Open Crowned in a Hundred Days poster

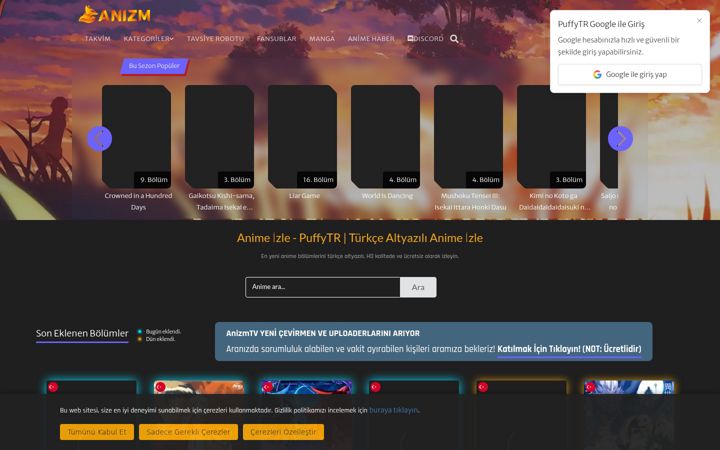click(136, 136)
